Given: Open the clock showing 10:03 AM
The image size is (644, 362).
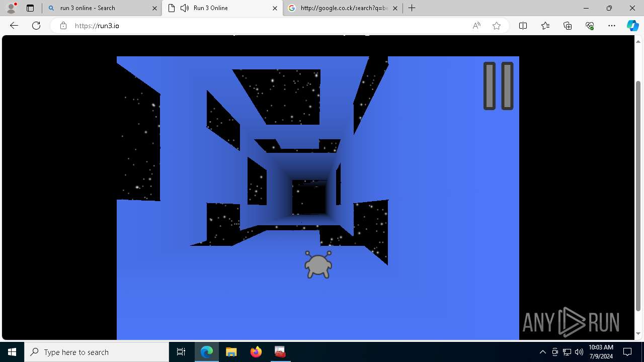Looking at the screenshot, I should [x=601, y=352].
